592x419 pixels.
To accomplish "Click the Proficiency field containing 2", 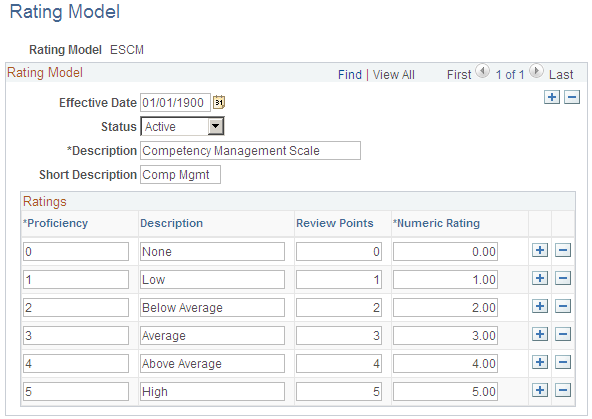I will tap(76, 307).
